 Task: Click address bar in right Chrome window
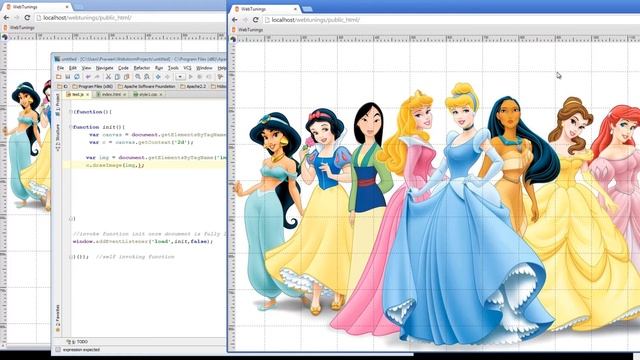pos(451,20)
